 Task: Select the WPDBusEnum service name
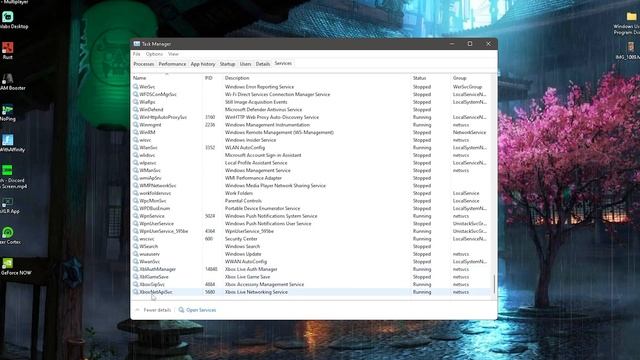154,208
